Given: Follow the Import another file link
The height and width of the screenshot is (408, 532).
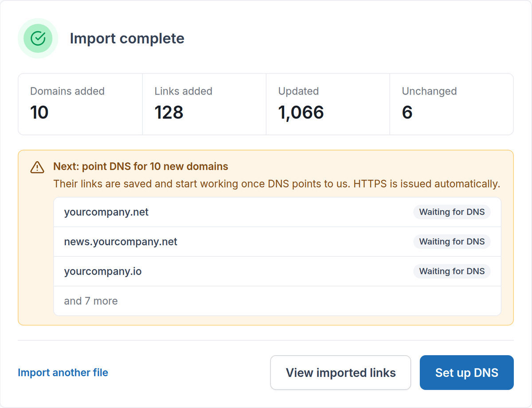Looking at the screenshot, I should (x=63, y=373).
